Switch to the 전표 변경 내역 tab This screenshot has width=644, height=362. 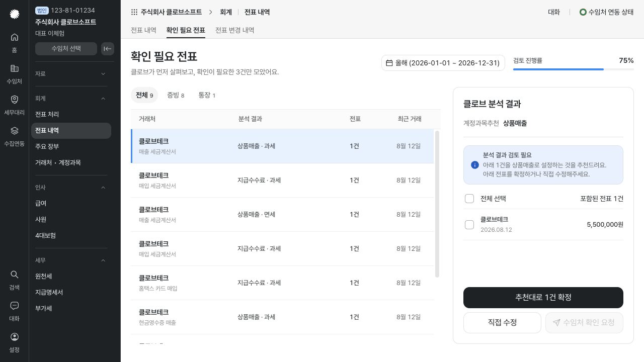234,30
